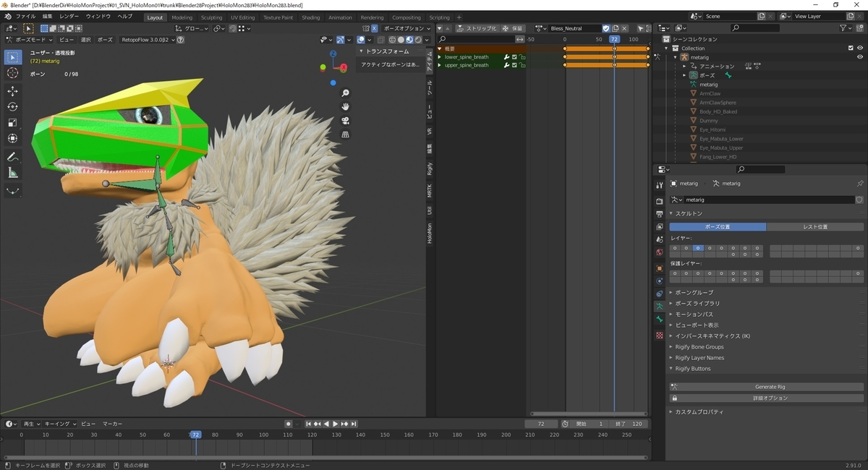Select the Annotate tool
This screenshot has height=470, width=868.
click(x=13, y=157)
